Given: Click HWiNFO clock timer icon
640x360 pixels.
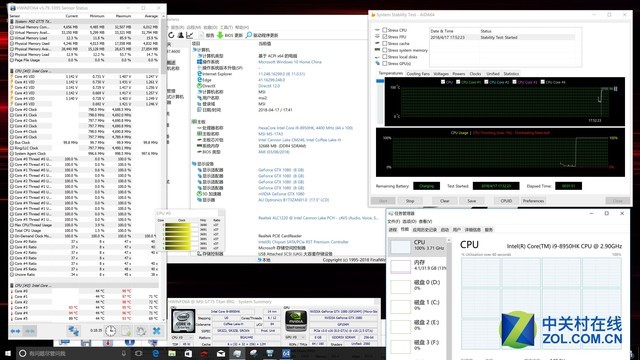Looking at the screenshot, I should click(x=110, y=331).
